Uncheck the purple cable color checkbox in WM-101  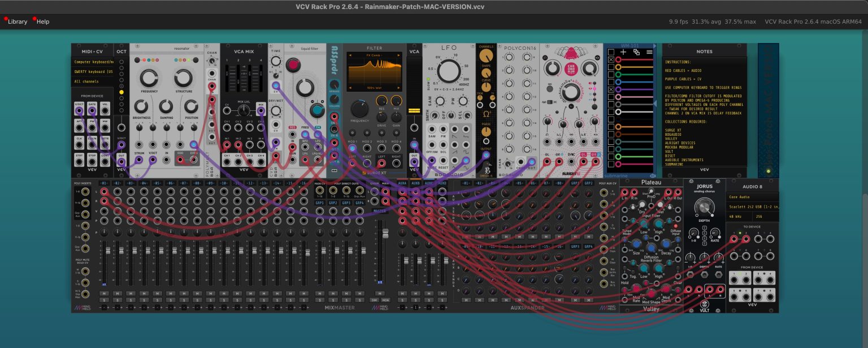coord(611,89)
